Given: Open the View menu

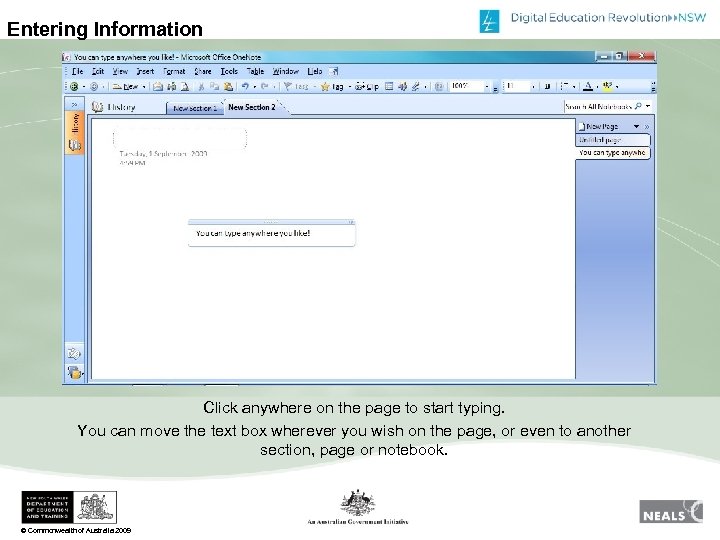Looking at the screenshot, I should pyautogui.click(x=120, y=71).
